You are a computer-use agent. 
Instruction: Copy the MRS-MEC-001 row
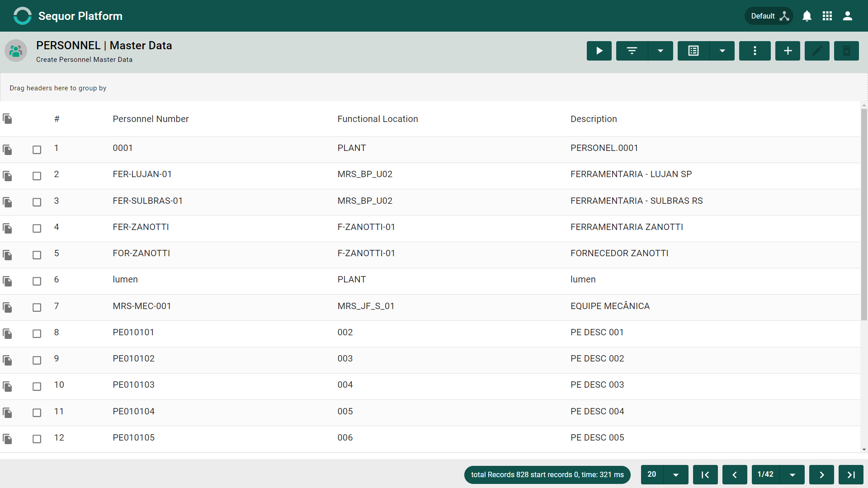point(8,307)
